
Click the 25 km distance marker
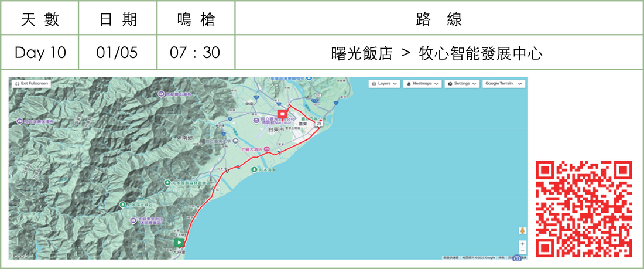coord(319,124)
